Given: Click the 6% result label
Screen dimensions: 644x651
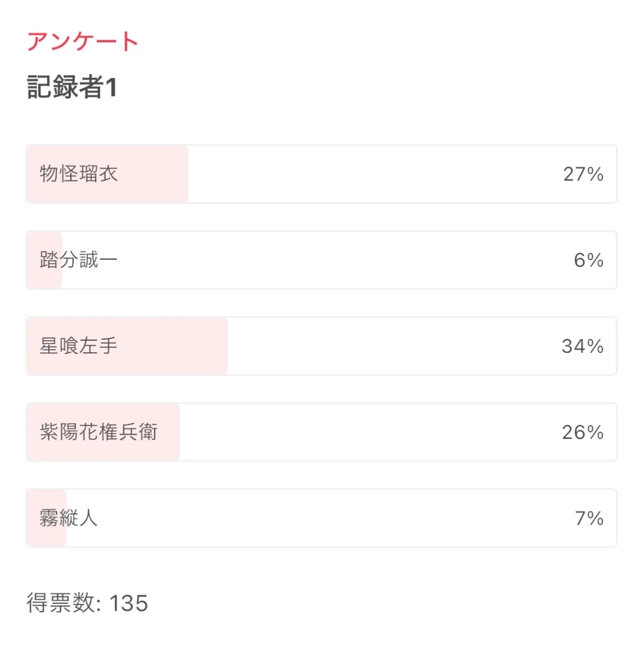Looking at the screenshot, I should point(588,260).
